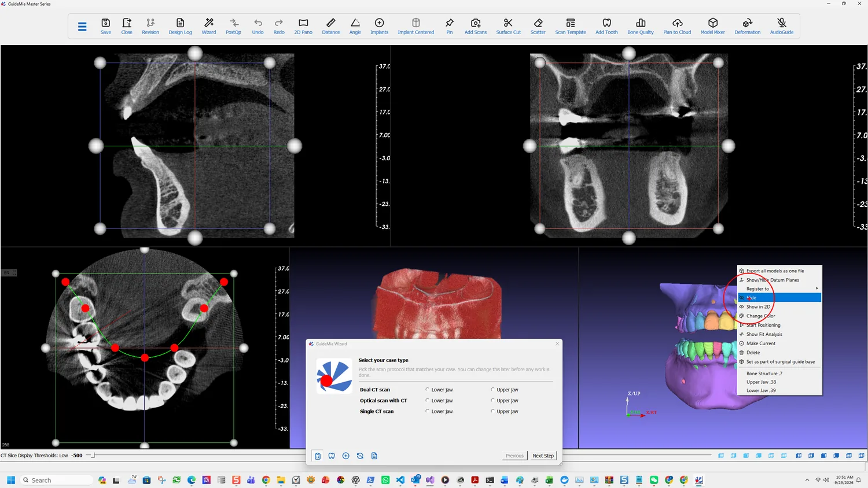Choose Hide in the context menu
The image size is (868, 488).
[779, 298]
